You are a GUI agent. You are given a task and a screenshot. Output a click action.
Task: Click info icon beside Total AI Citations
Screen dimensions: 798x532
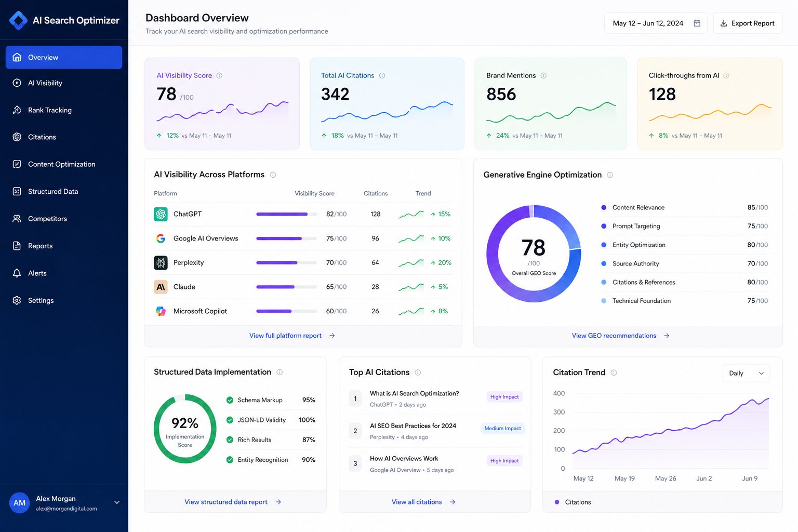[x=382, y=75]
